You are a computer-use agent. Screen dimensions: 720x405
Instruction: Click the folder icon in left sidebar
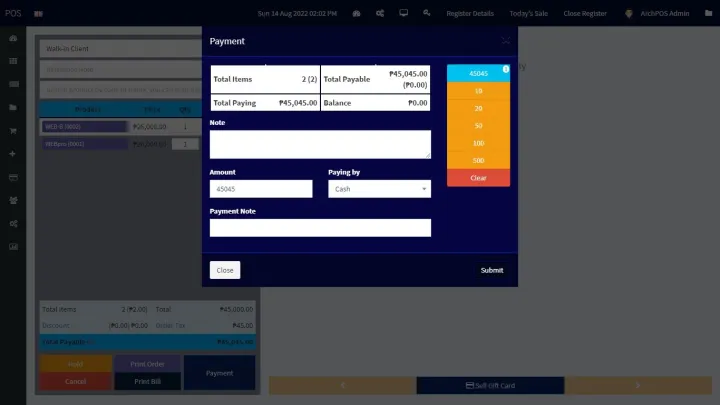[x=13, y=107]
